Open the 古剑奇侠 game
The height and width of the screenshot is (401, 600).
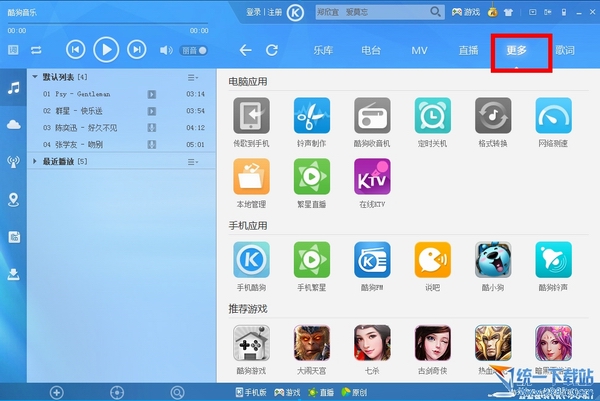(x=433, y=343)
